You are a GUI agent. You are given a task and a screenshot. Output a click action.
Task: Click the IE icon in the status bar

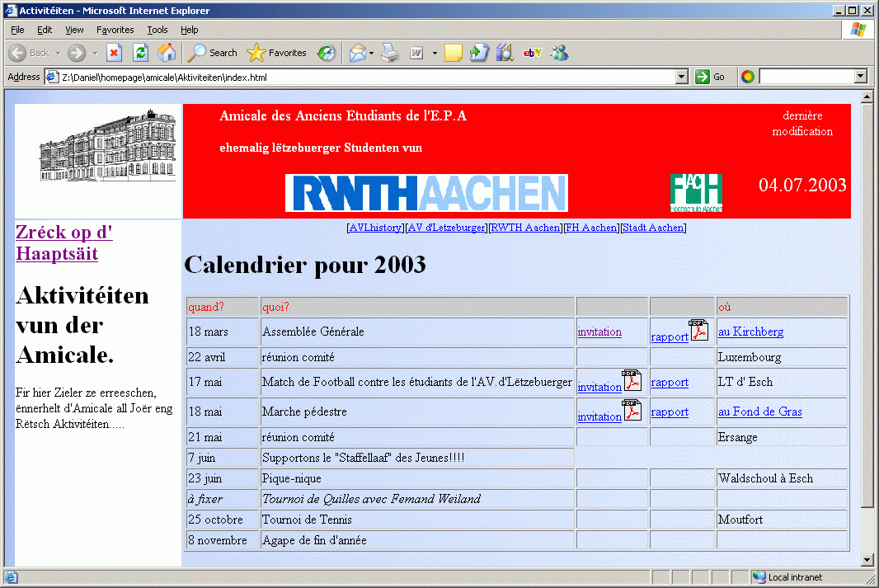[x=11, y=577]
